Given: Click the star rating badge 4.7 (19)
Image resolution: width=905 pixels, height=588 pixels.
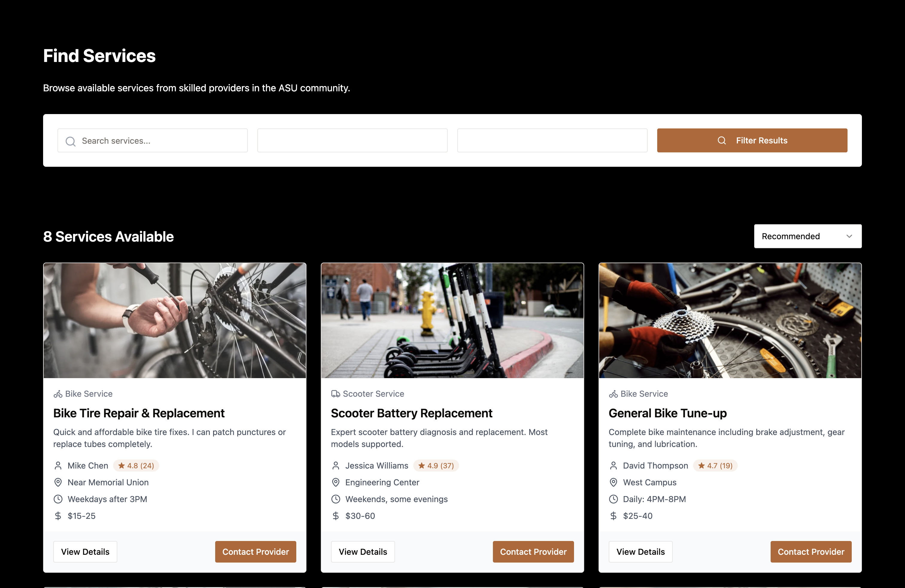Looking at the screenshot, I should click(x=715, y=466).
